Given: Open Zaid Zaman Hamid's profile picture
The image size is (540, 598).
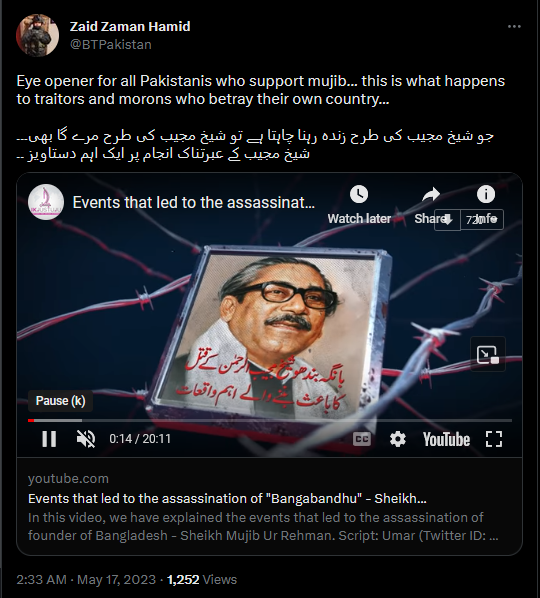Looking at the screenshot, I should [x=37, y=35].
